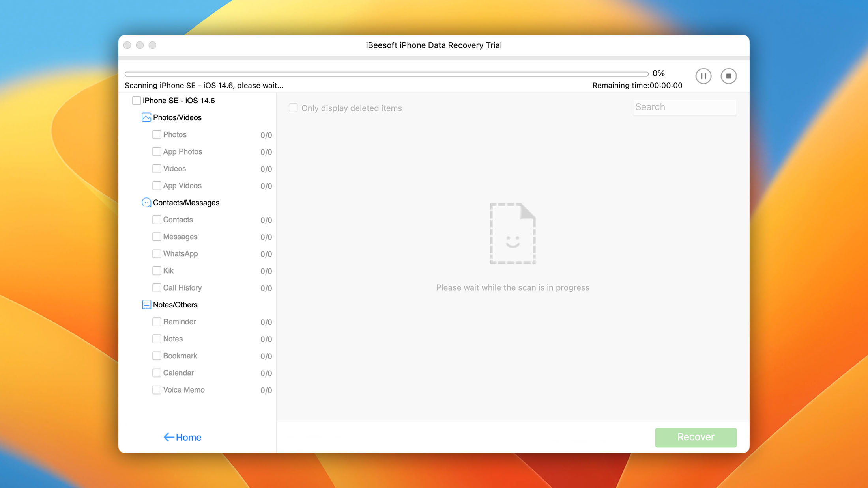868x488 pixels.
Task: Check the App Videos checkbox
Action: coord(157,186)
